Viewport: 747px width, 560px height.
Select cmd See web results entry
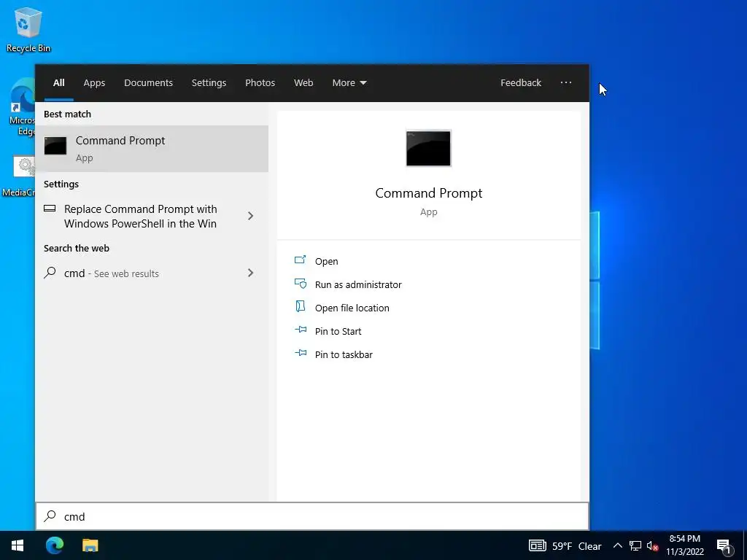point(152,273)
